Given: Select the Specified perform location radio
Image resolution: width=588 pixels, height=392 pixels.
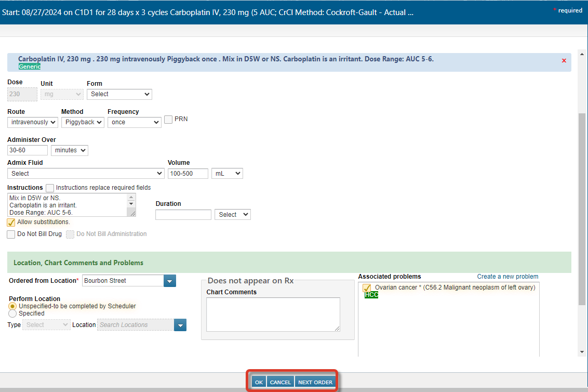Looking at the screenshot, I should tap(12, 313).
